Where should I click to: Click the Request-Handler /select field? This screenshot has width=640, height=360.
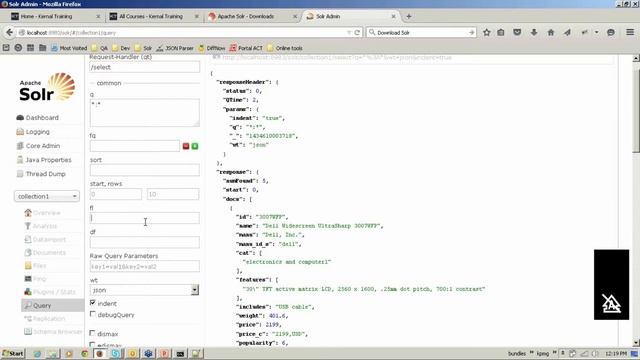point(144,67)
